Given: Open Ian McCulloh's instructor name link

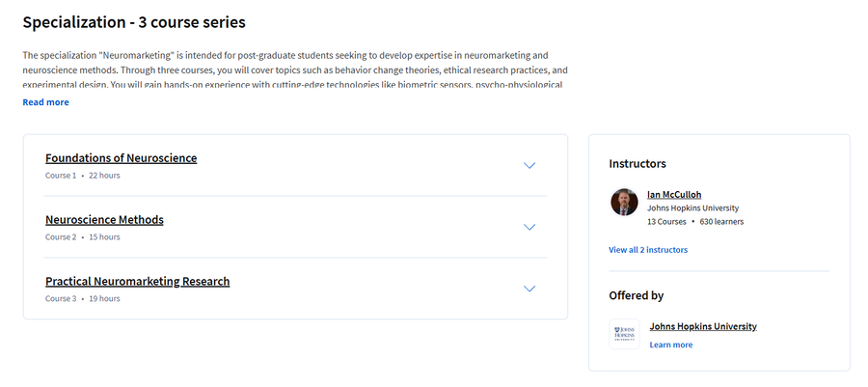Looking at the screenshot, I should (674, 194).
